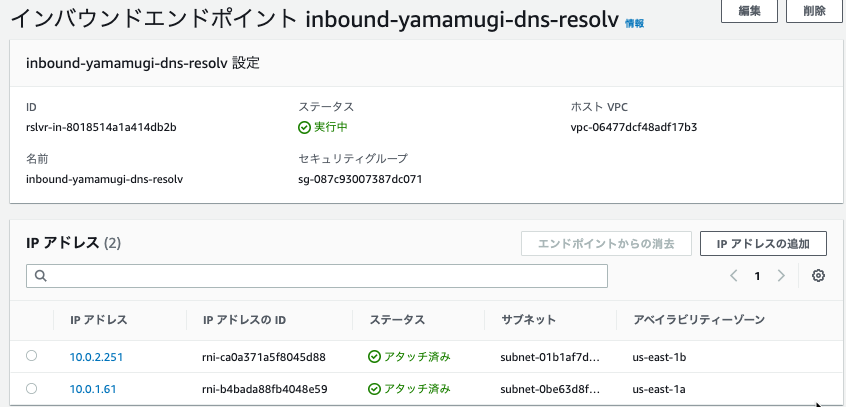Image resolution: width=846 pixels, height=407 pixels.
Task: Select radio button for 10.0.1.61
Action: (x=31, y=388)
